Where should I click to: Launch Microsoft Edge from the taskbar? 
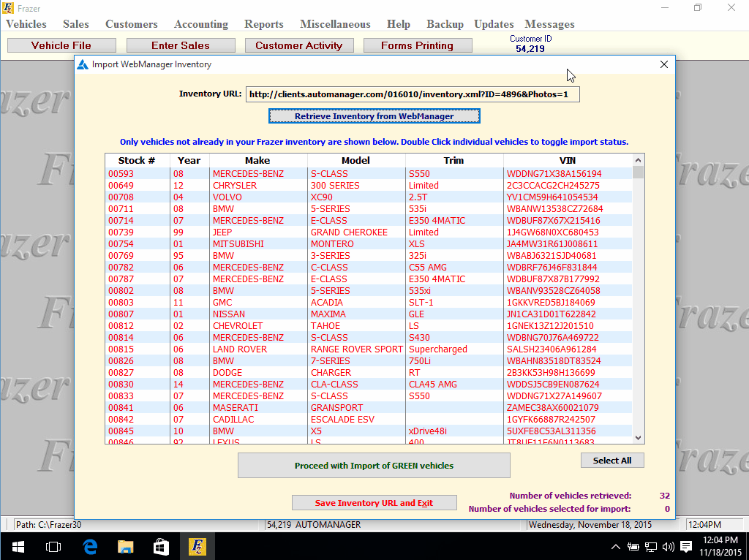tap(90, 547)
